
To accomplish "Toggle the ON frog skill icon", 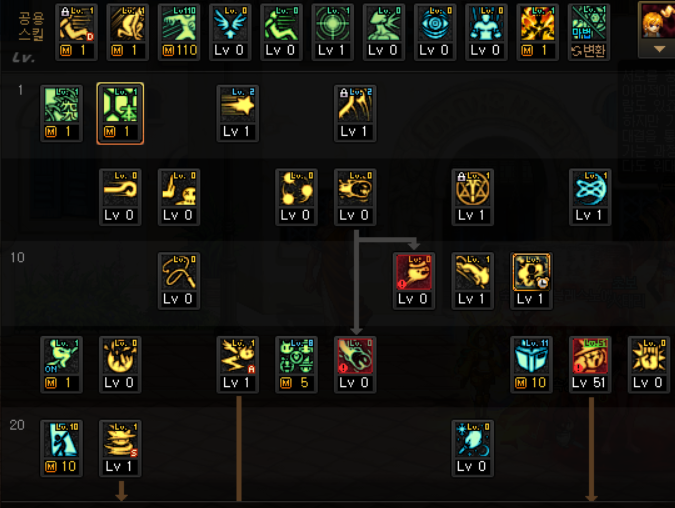I will (61, 365).
